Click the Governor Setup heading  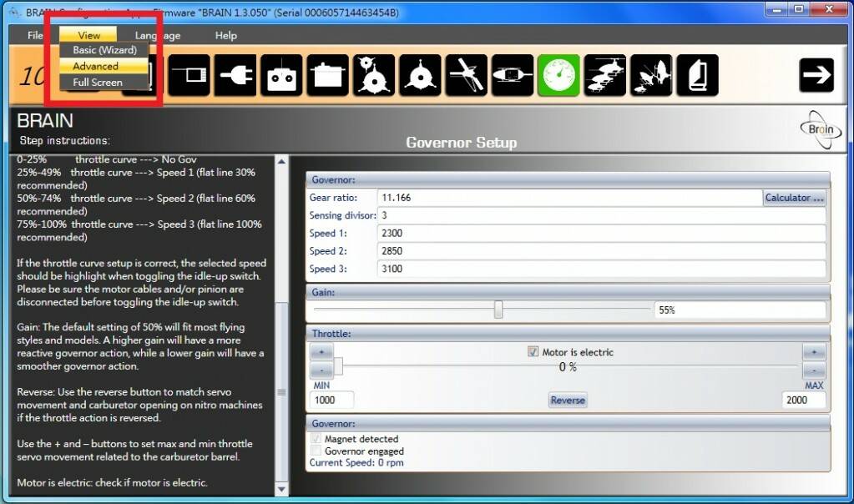pyautogui.click(x=462, y=143)
